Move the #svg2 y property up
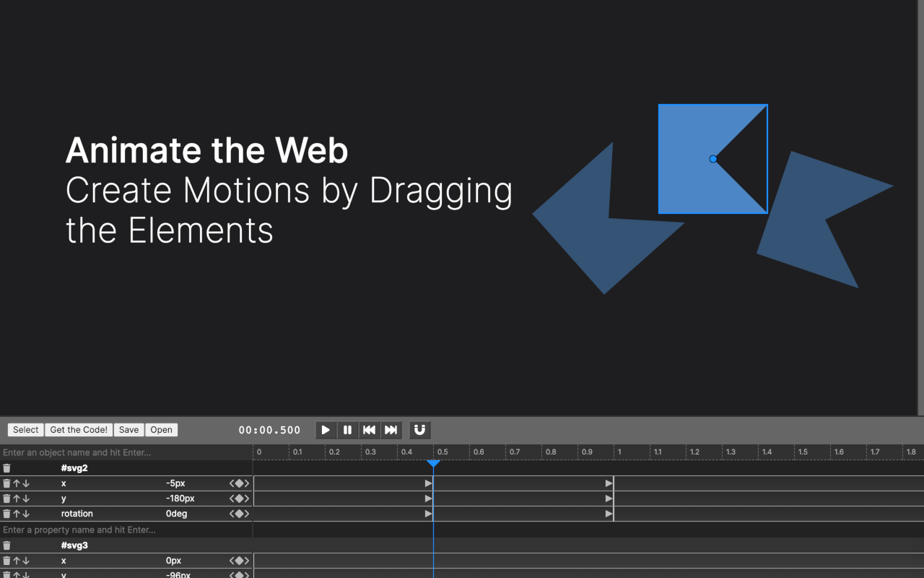924x578 pixels. click(x=17, y=499)
